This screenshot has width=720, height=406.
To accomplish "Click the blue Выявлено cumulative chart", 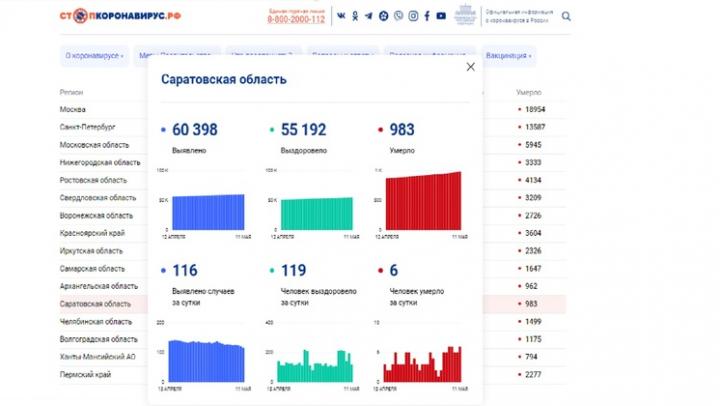I will pos(207,211).
